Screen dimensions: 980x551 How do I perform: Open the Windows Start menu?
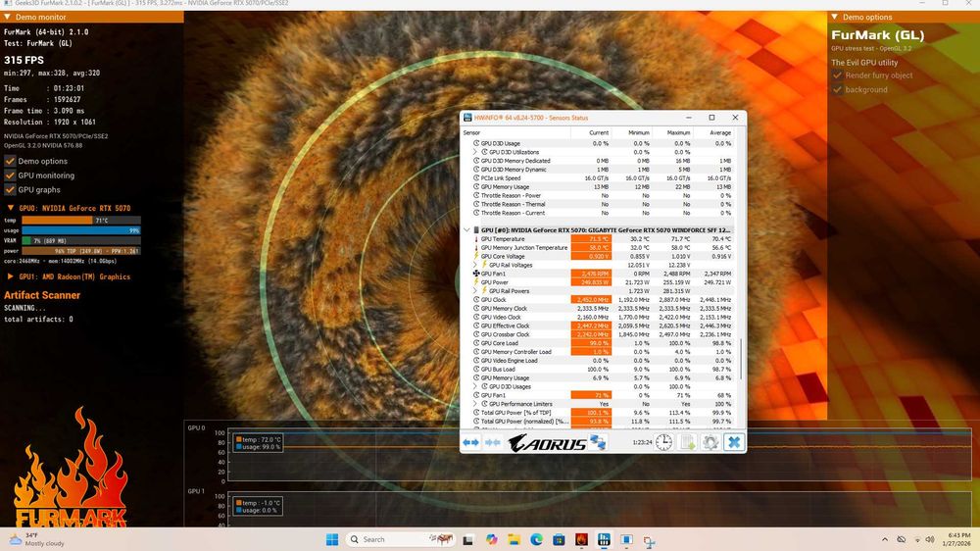[332, 539]
